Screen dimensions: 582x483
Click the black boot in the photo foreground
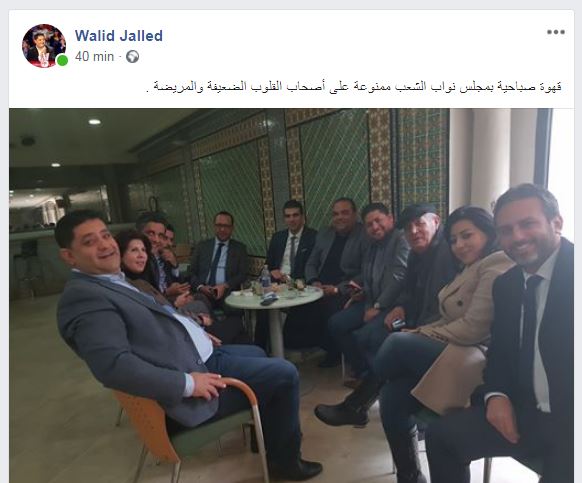343,412
